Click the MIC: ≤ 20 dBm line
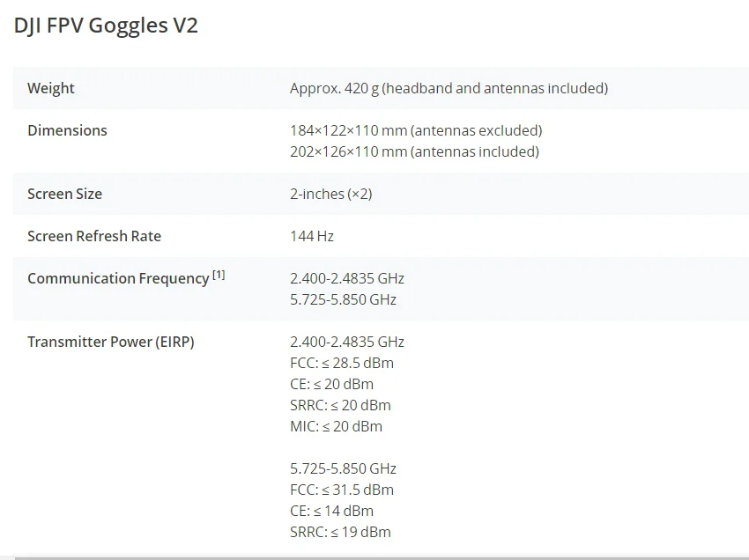Image resolution: width=749 pixels, height=560 pixels. (336, 426)
